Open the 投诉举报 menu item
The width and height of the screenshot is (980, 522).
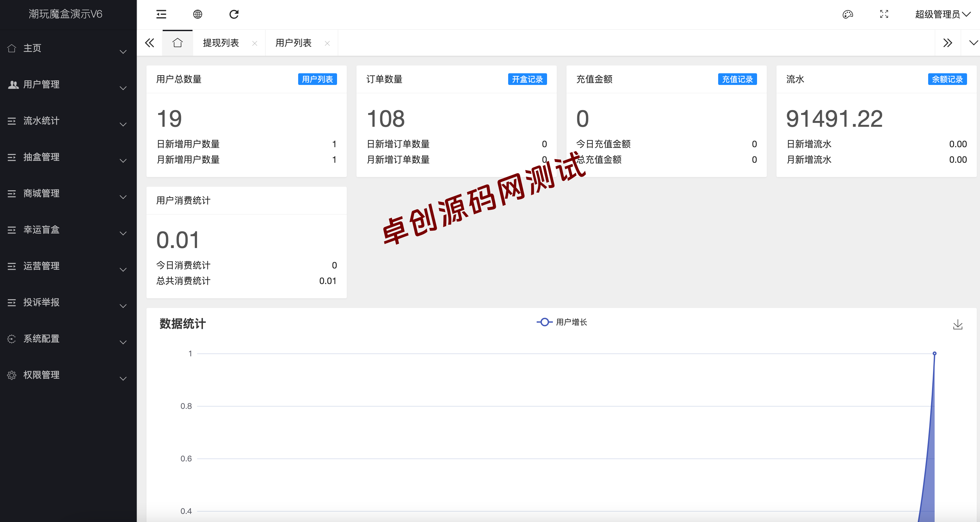[x=68, y=302]
